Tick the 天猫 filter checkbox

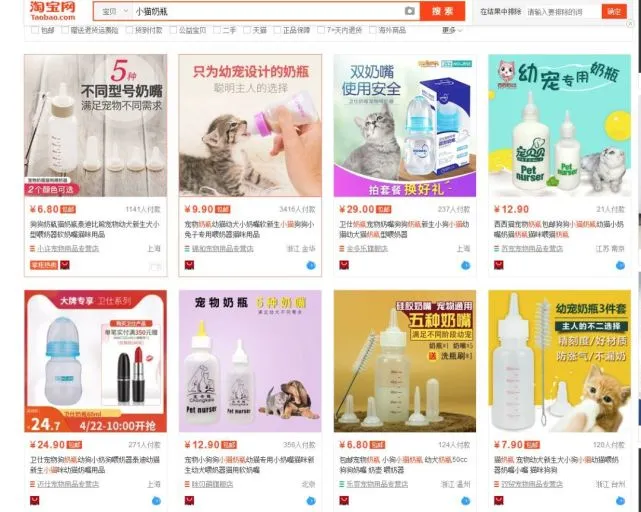pyautogui.click(x=247, y=30)
